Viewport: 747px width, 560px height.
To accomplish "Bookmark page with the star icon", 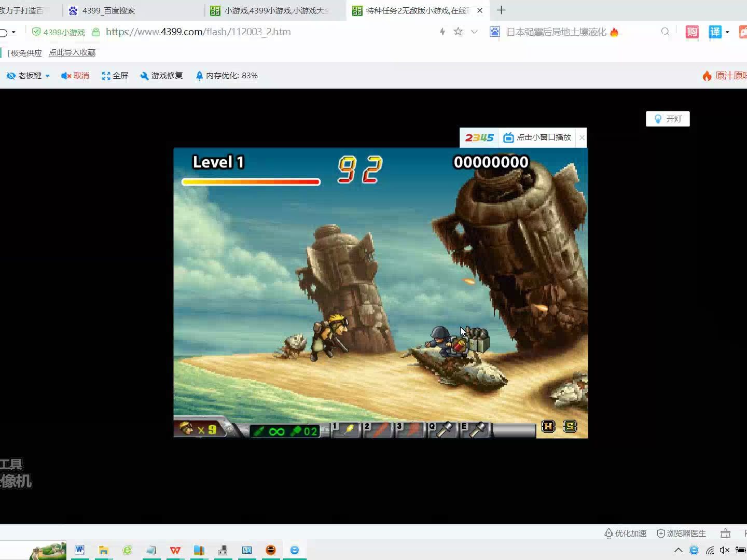I will 458,32.
